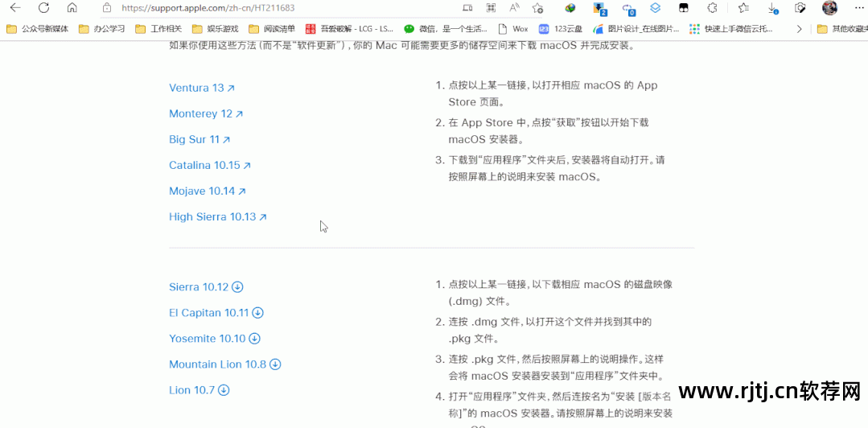
Task: Download Sierra 10.12 disk image
Action: pos(206,287)
